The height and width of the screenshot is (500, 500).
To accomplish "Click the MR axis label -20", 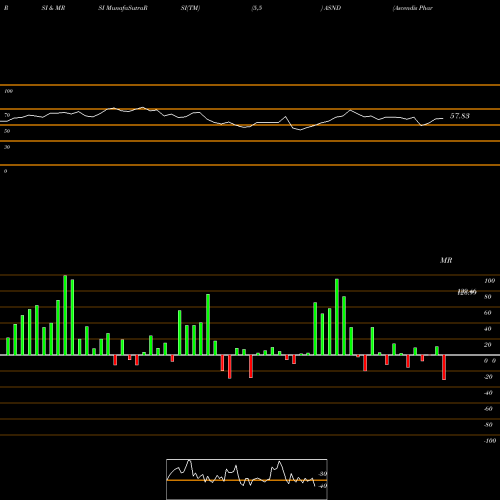I will pyautogui.click(x=488, y=377).
